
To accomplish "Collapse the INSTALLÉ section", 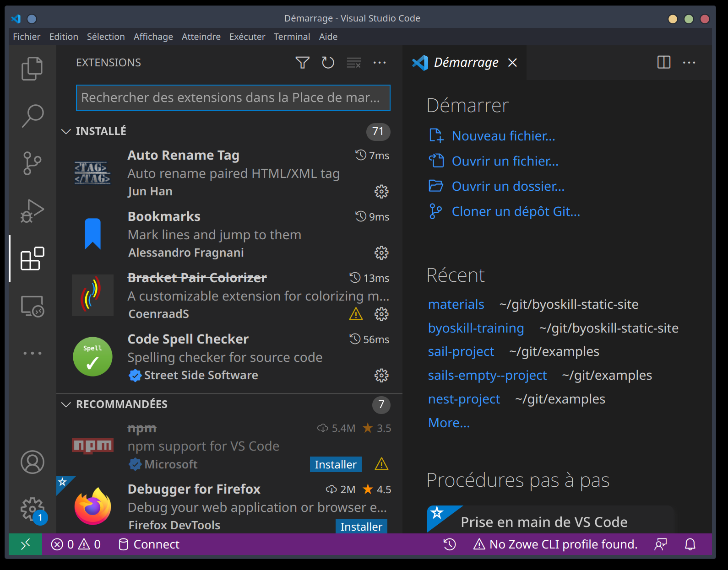I will point(66,131).
